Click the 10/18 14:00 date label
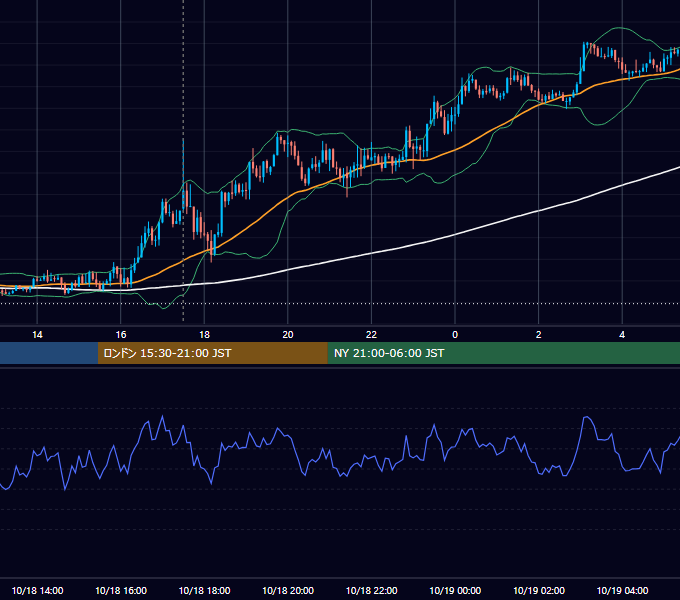680x600 pixels. tap(37, 591)
